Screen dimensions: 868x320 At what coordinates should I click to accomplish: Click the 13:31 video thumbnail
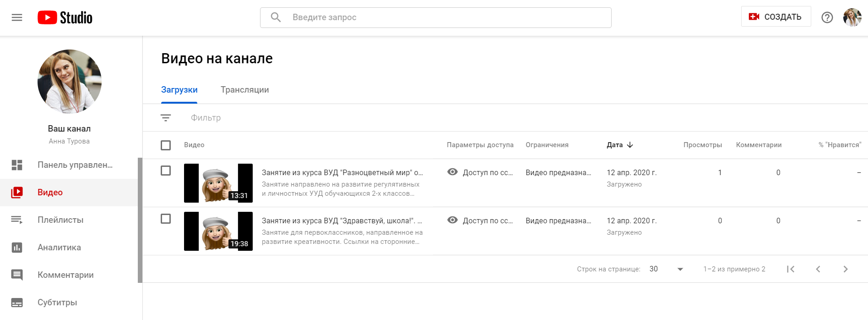[218, 183]
